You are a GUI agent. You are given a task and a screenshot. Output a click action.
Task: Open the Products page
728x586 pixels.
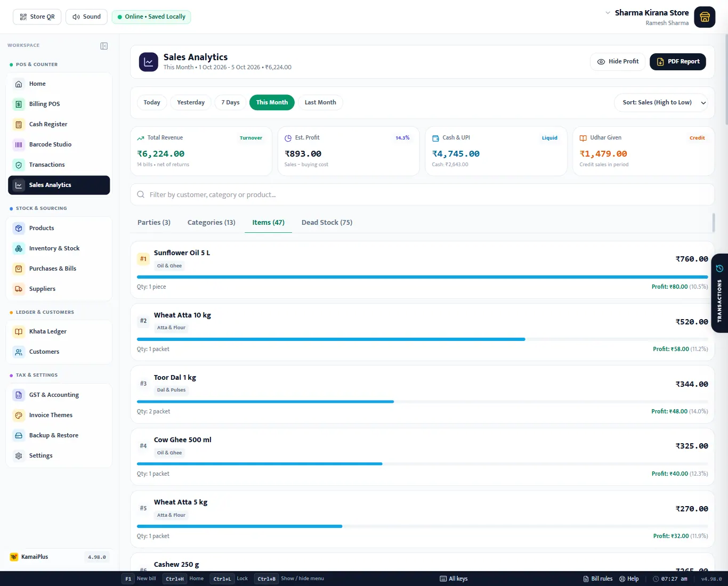tap(59, 228)
